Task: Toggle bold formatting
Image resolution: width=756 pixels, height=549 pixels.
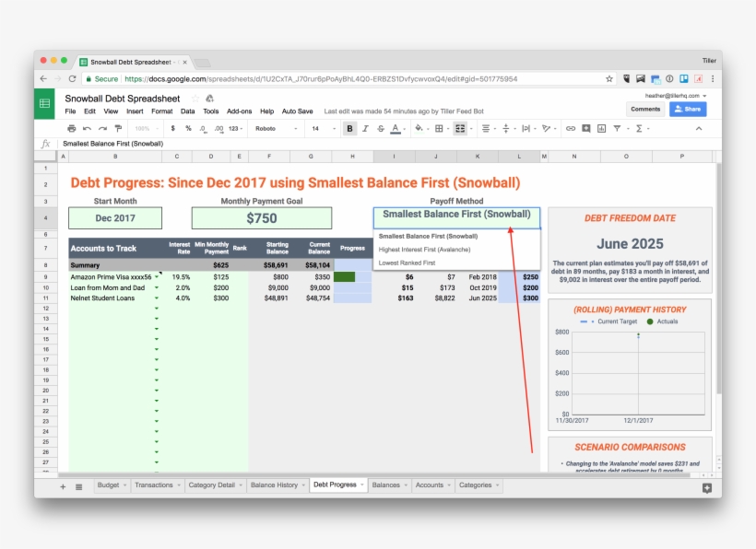Action: (x=349, y=129)
